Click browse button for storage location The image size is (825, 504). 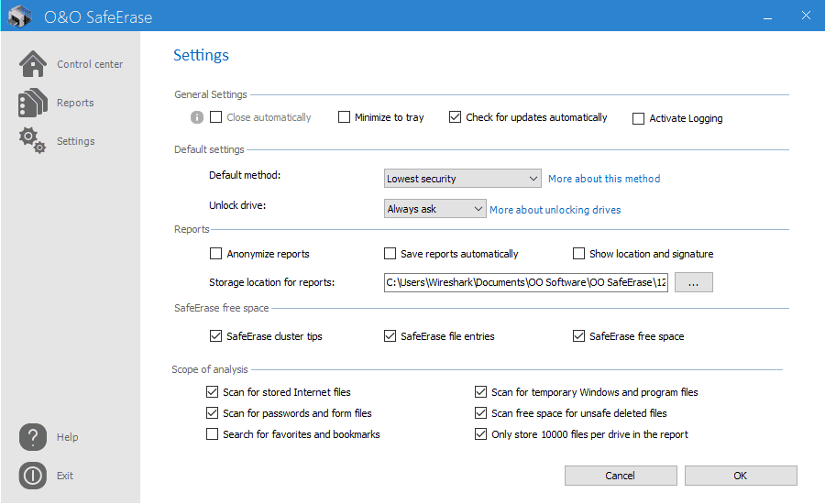(x=694, y=282)
